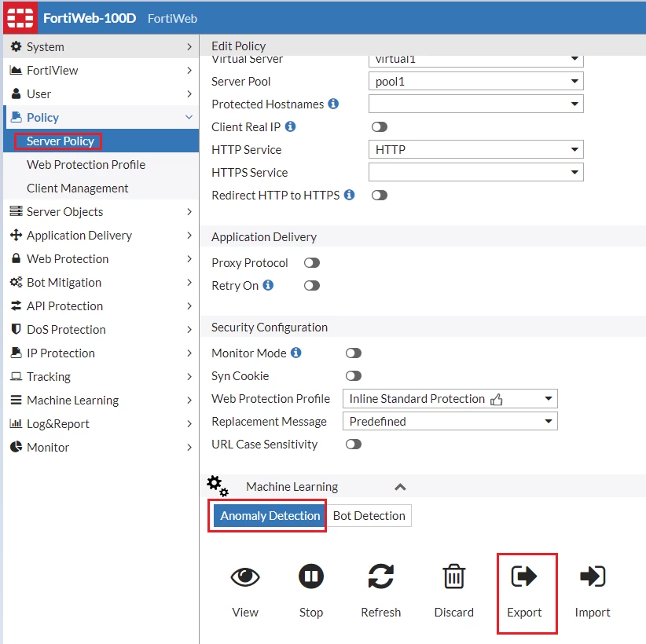646x644 pixels.
Task: Click the FortiWeb-100D title text
Action: click(90, 18)
